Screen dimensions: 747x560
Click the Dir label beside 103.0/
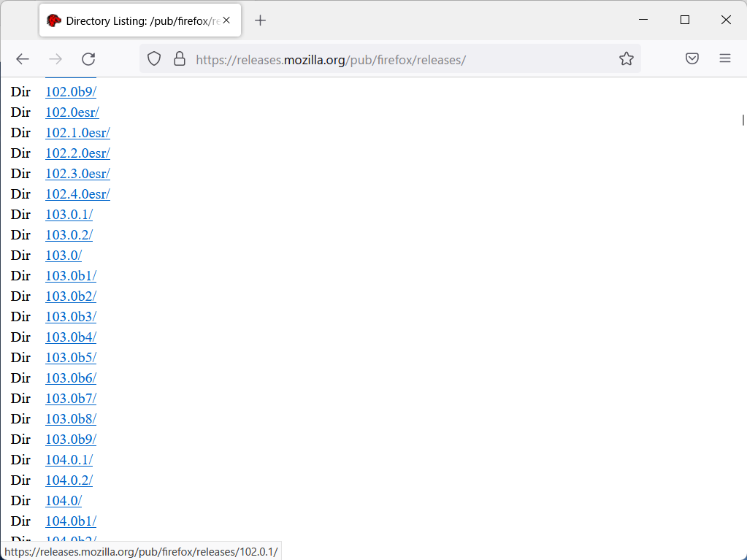pyautogui.click(x=20, y=256)
